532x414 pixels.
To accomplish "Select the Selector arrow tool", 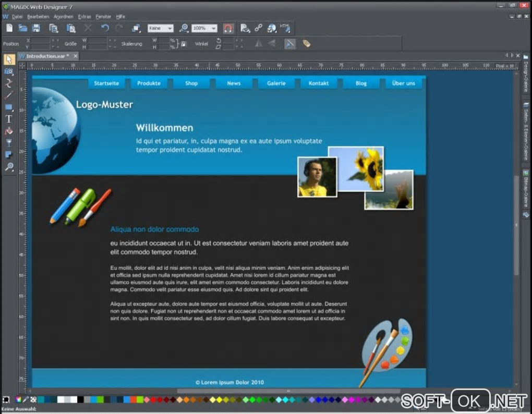I will coord(9,59).
